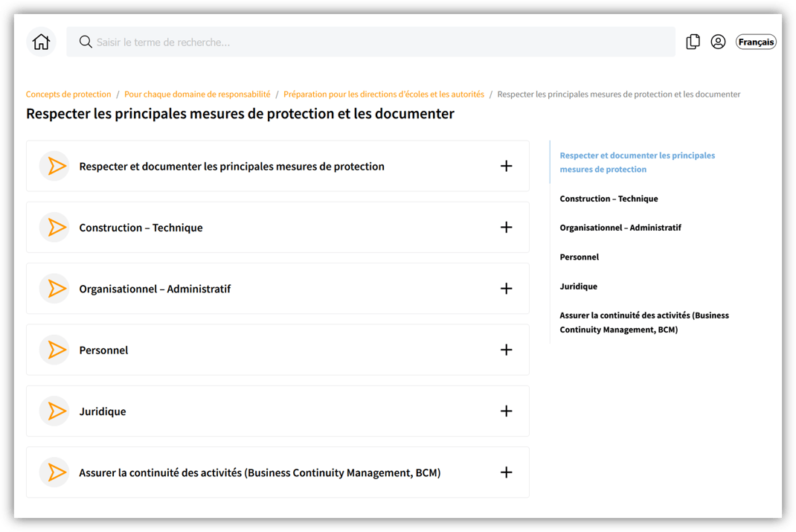Open Concepts de protection breadcrumb link

pos(68,94)
